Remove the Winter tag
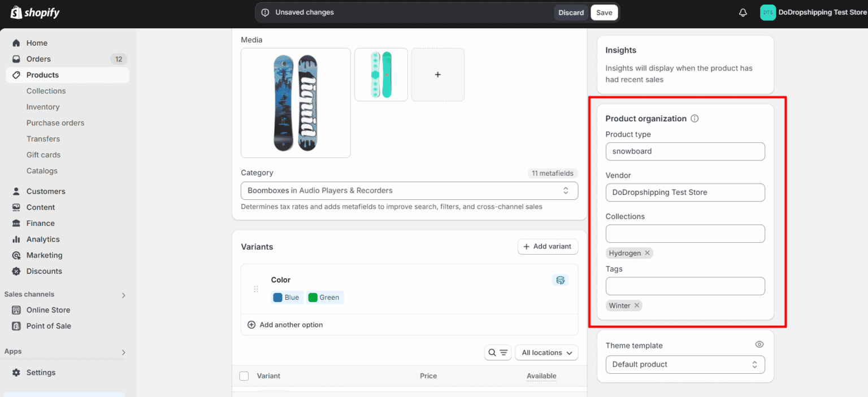The image size is (868, 397). pos(636,305)
